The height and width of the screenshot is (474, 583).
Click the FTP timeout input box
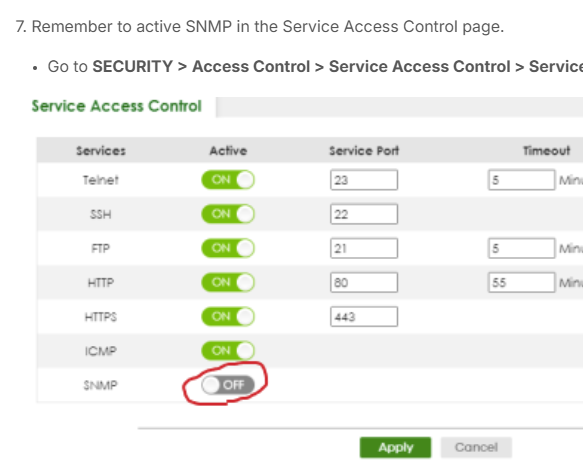pos(522,248)
